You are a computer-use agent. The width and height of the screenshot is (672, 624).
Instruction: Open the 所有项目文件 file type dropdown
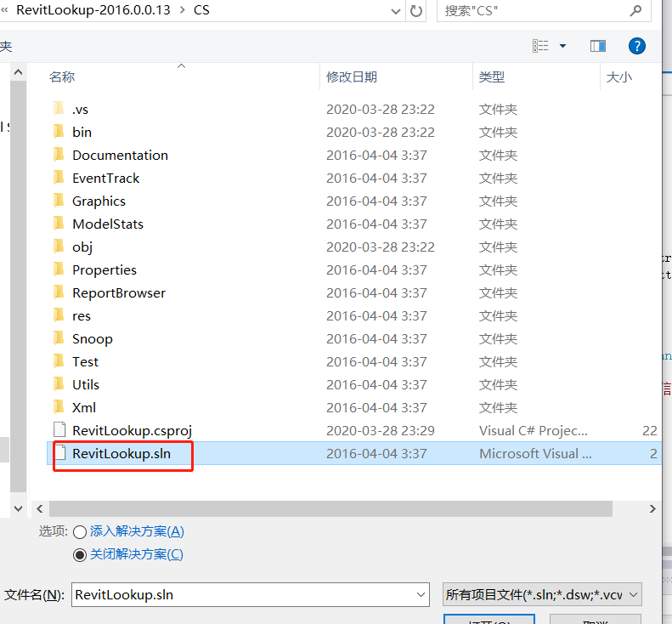coord(542,595)
